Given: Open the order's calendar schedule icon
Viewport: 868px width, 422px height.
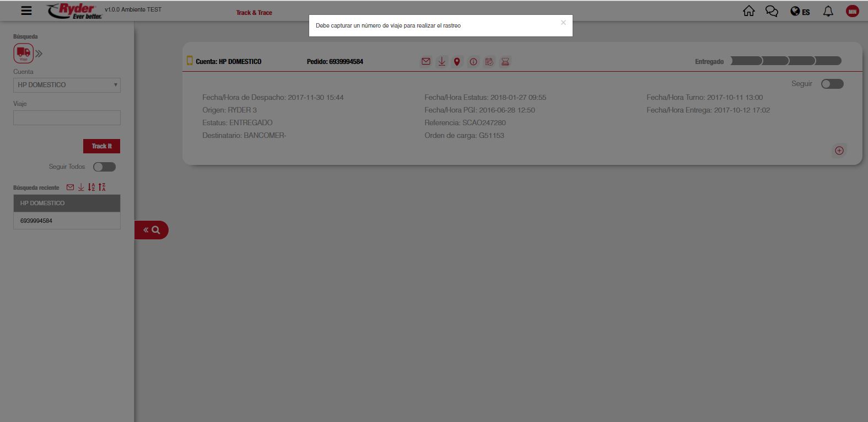Looking at the screenshot, I should [x=489, y=62].
